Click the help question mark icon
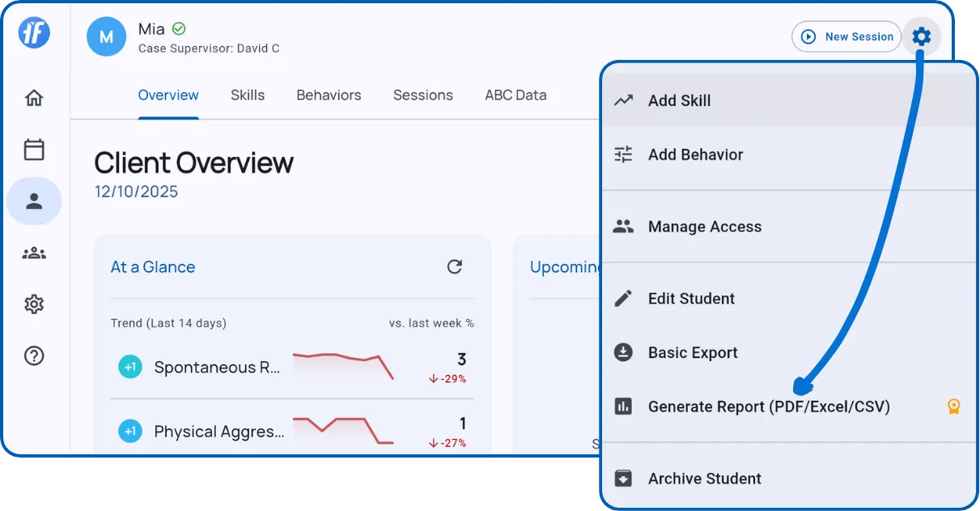The width and height of the screenshot is (980, 511). tap(33, 356)
